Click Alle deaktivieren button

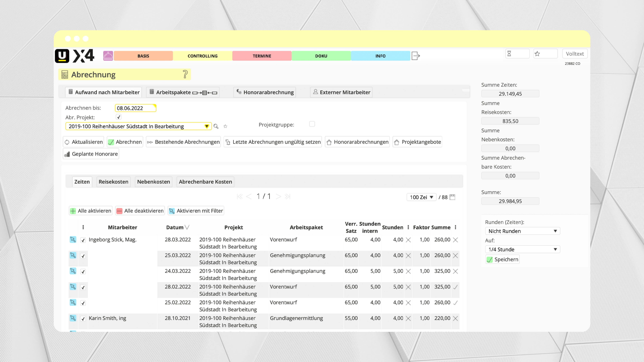(140, 211)
